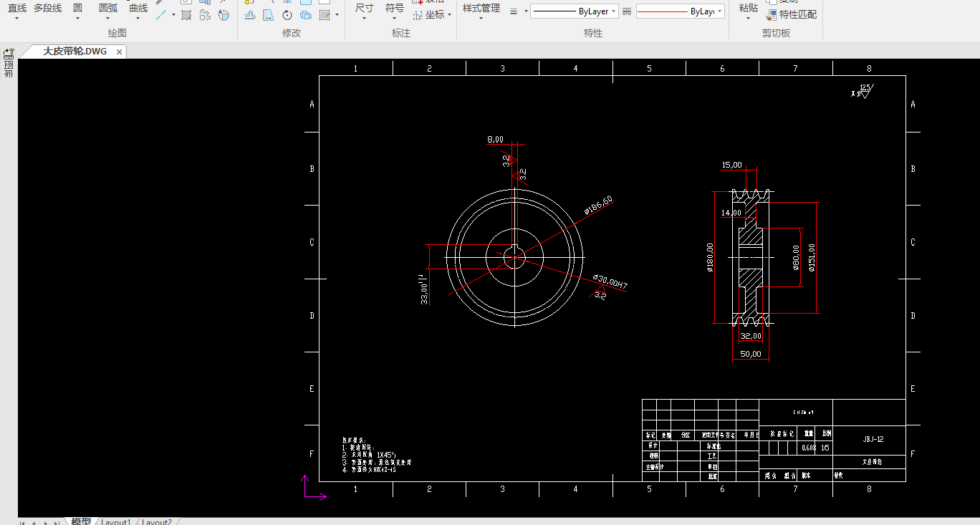Click the 粘贴 (paste) button

[748, 10]
